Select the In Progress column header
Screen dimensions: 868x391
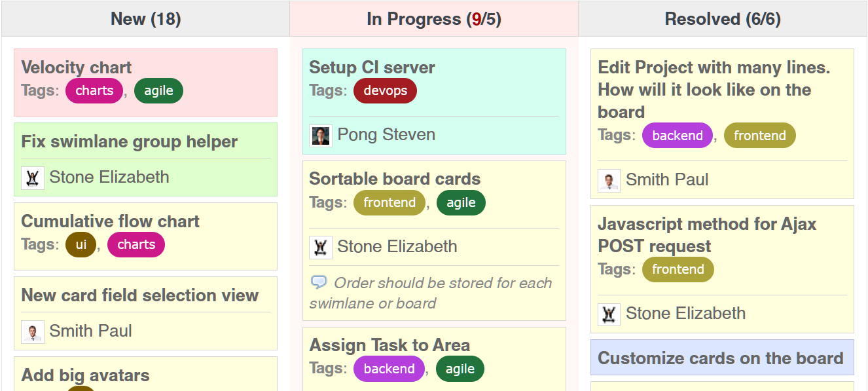click(x=433, y=18)
